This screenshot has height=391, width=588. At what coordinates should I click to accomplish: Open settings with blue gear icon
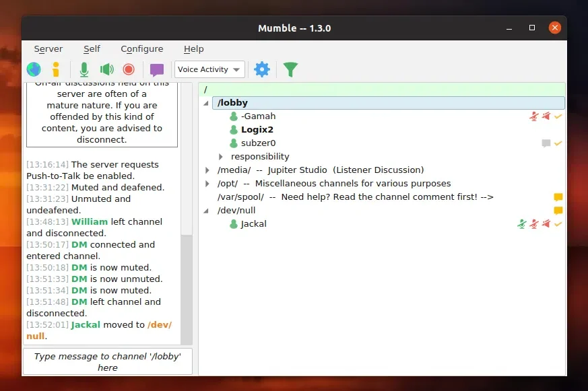coord(262,69)
